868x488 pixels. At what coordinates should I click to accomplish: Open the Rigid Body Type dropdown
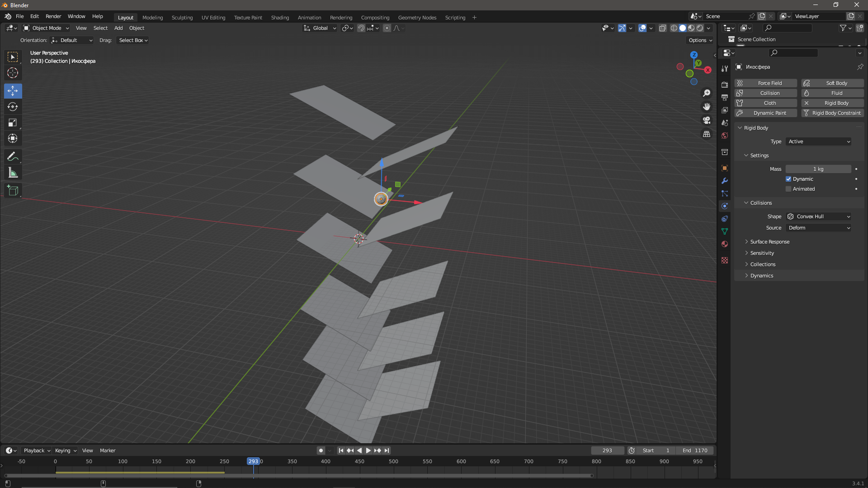tap(819, 141)
